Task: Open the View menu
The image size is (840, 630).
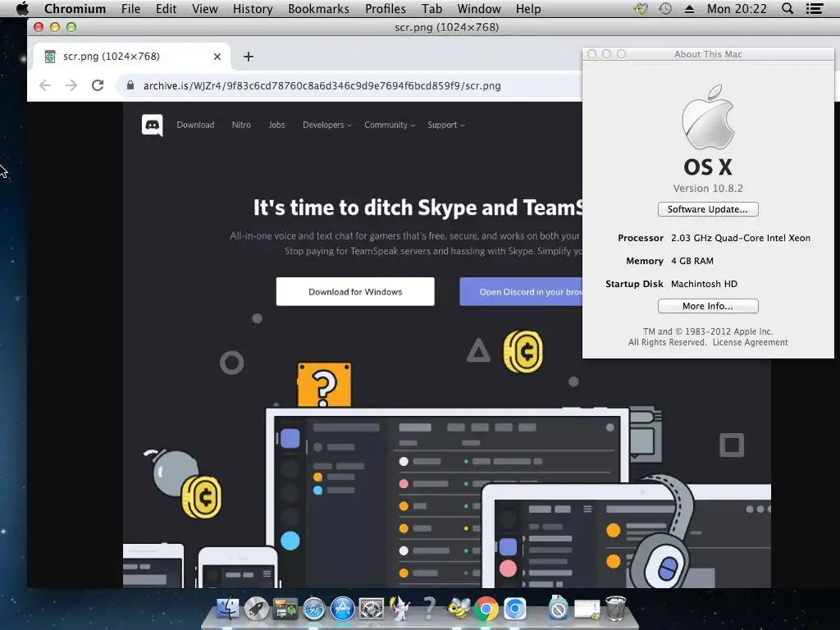Action: (204, 9)
